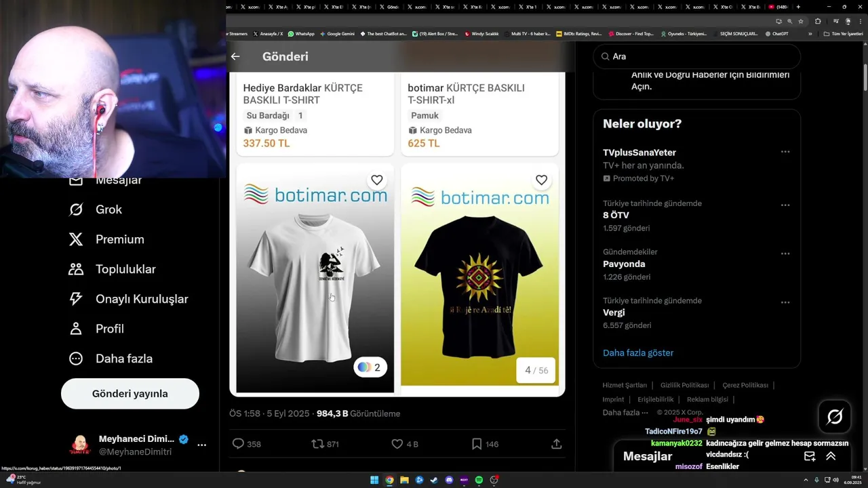Open Gizlilik Politikası footer link

click(684, 385)
